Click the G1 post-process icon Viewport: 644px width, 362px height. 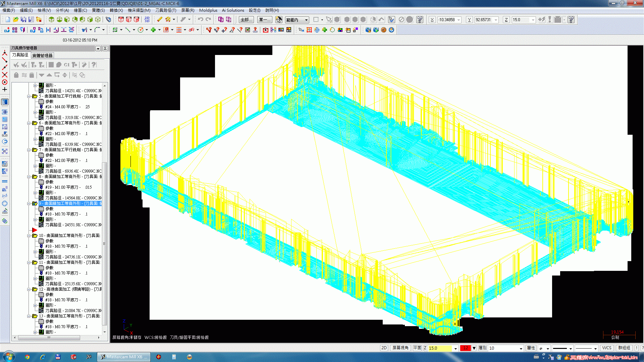coord(67,65)
